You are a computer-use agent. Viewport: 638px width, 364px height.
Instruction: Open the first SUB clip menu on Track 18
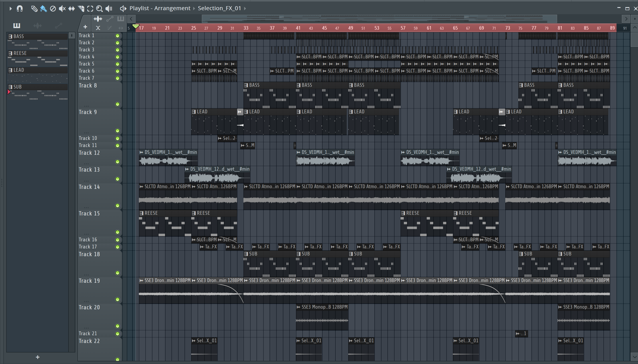(246, 254)
